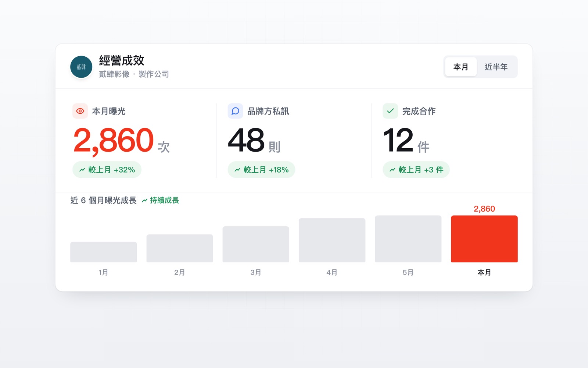This screenshot has height=368, width=588.
Task: Click the 貳肆影像 · 製作公司 subtitle
Action: point(134,74)
